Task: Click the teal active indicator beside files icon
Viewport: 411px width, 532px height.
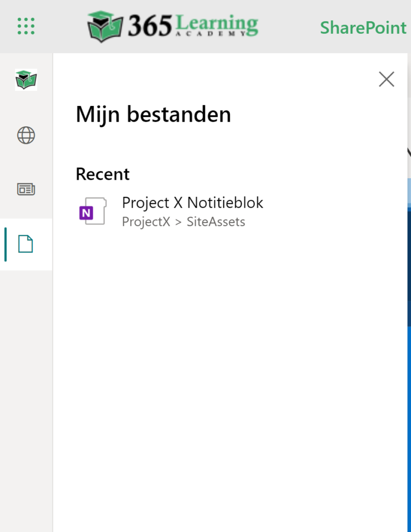Action: point(6,244)
